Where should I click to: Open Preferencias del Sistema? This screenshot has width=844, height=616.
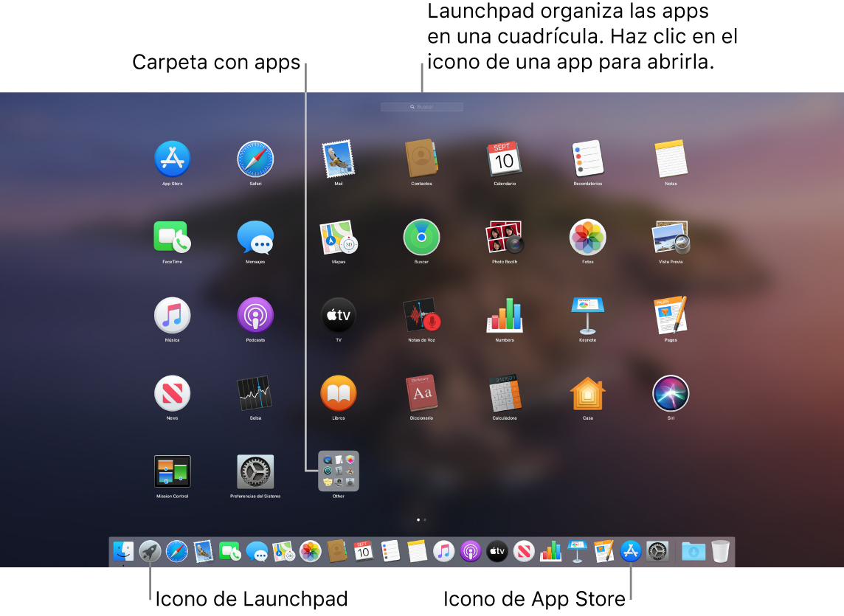tap(255, 471)
